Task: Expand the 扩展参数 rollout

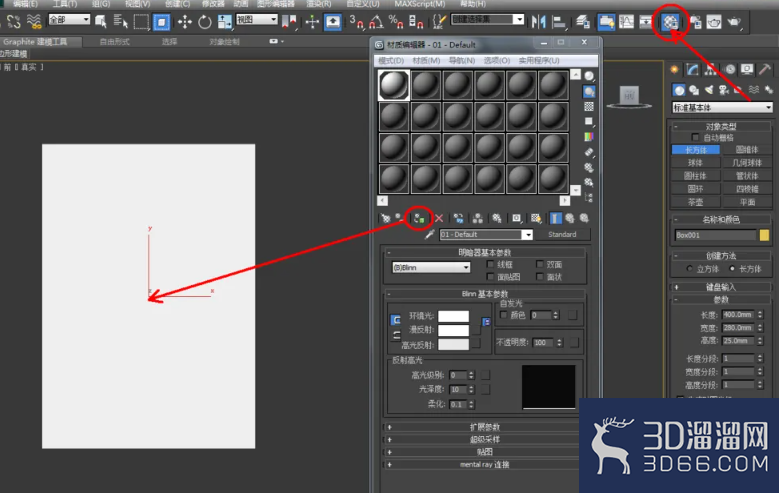Action: (484, 427)
